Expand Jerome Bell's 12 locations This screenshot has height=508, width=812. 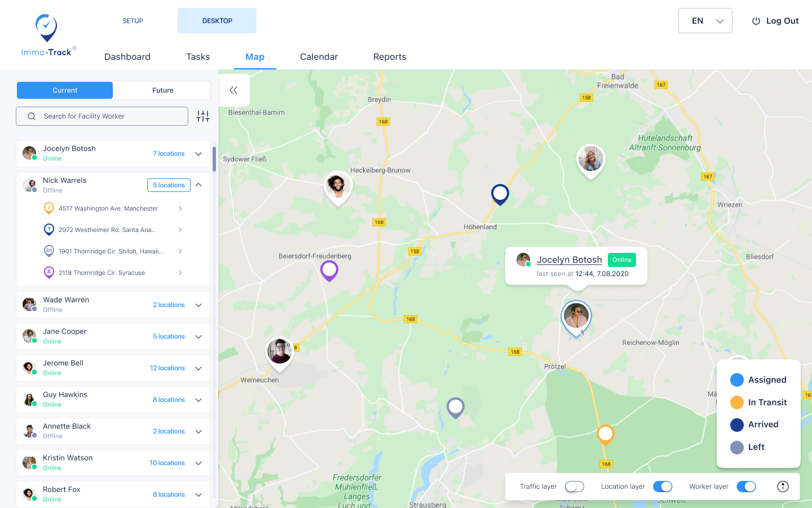[198, 369]
